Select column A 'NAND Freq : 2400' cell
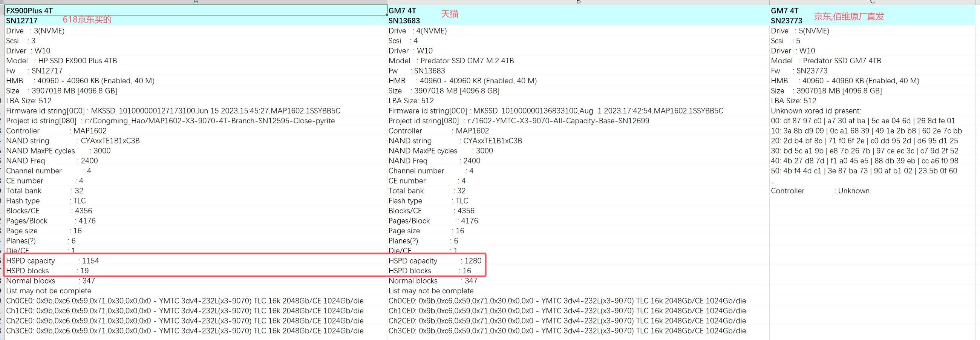 click(196, 161)
